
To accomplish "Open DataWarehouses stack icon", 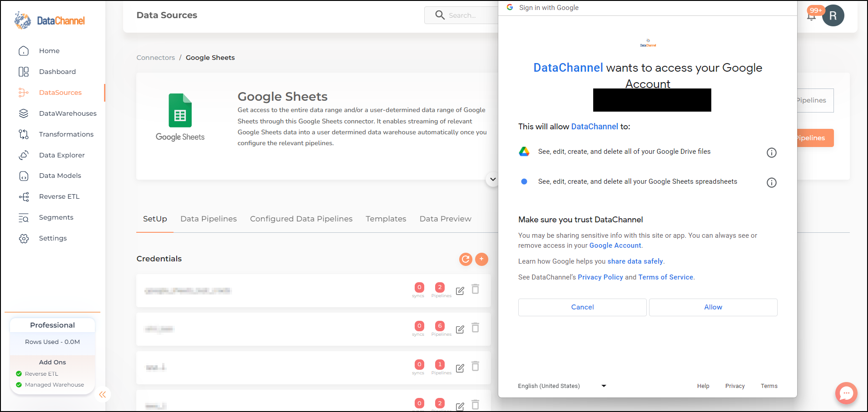I will click(24, 113).
